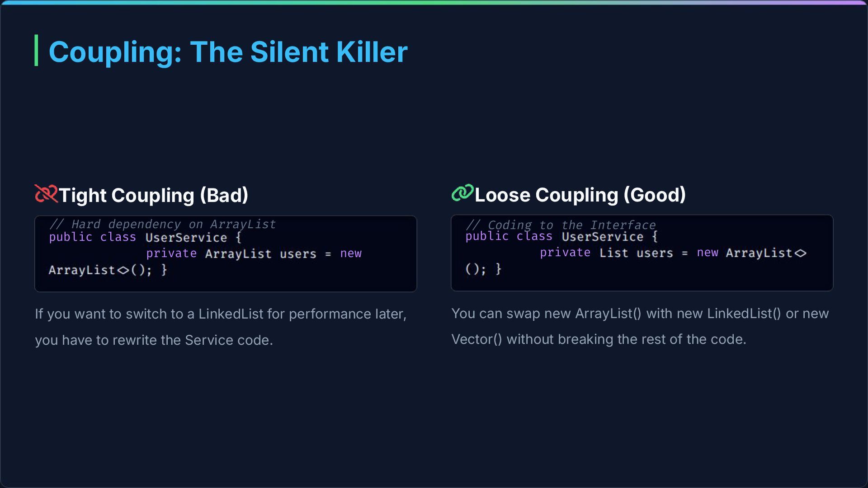This screenshot has width=868, height=488.
Task: Click the "You can swap new ArrayList()" sentence
Action: [640, 313]
